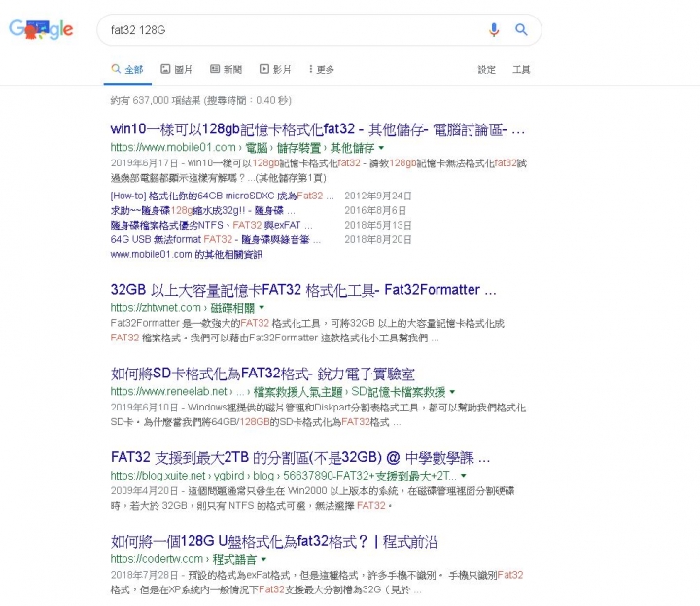700x606 pixels.
Task: Click the Google doodle logo
Action: click(x=41, y=29)
